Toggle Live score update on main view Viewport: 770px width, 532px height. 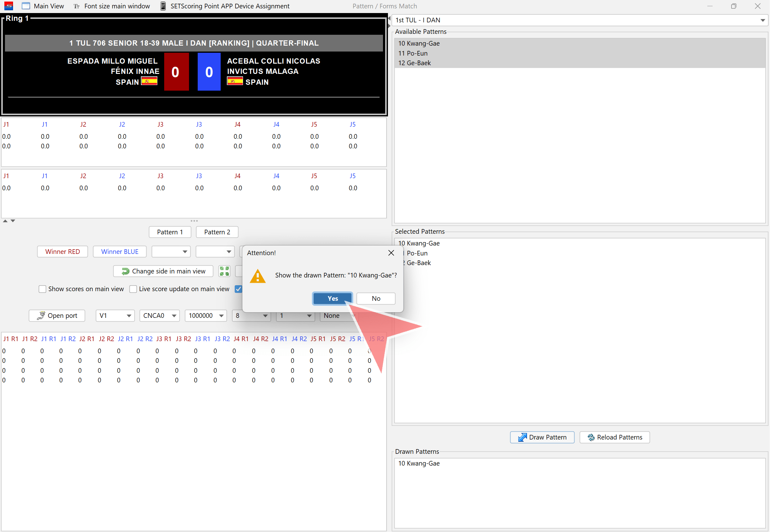[133, 289]
